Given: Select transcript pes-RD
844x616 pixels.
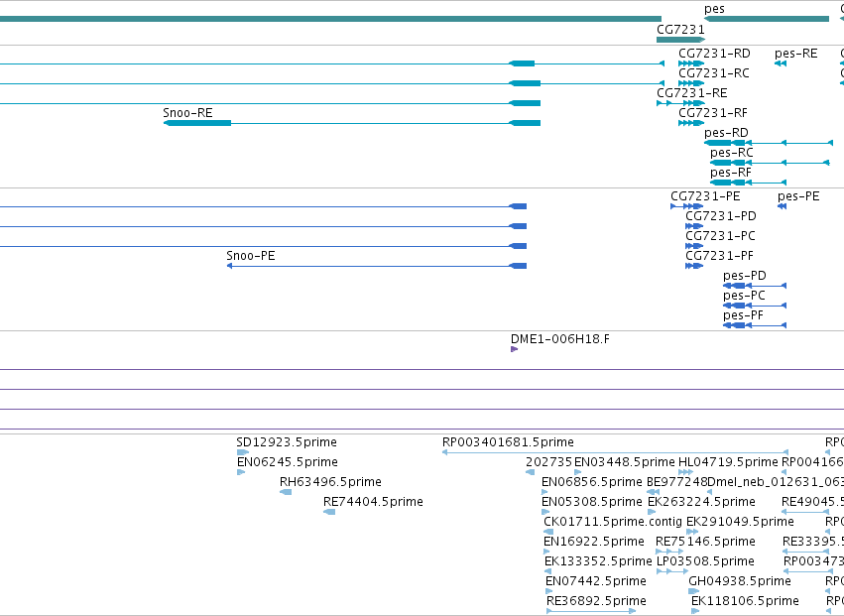Looking at the screenshot, I should point(726,133).
